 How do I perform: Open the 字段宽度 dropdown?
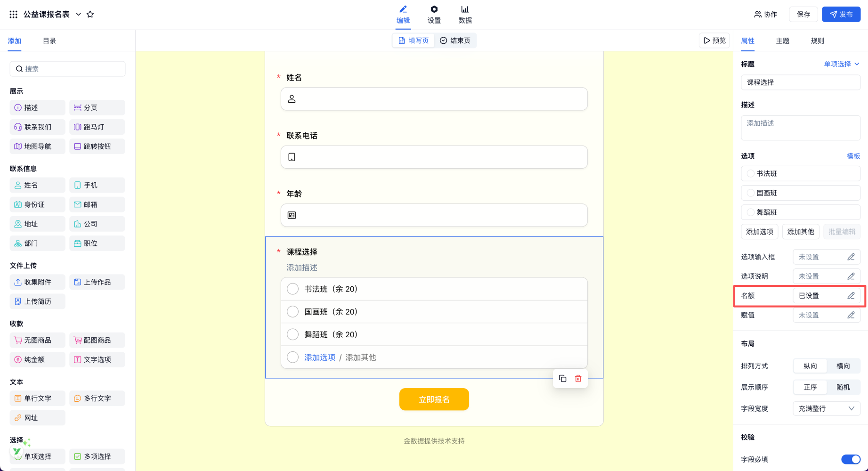point(826,408)
